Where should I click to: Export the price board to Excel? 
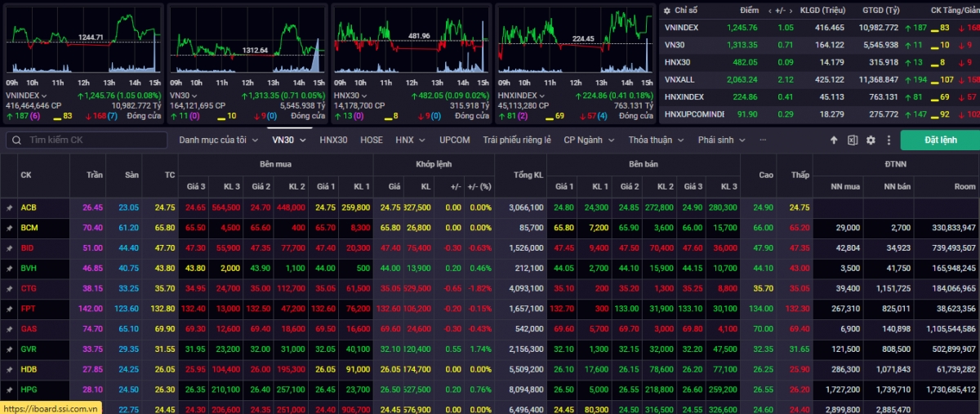(852, 140)
